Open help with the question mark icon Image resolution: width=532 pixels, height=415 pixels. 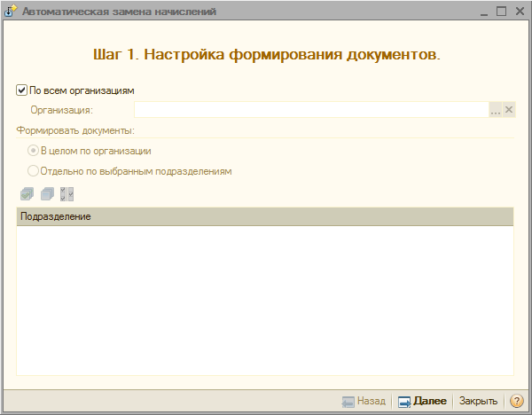pyautogui.click(x=516, y=401)
